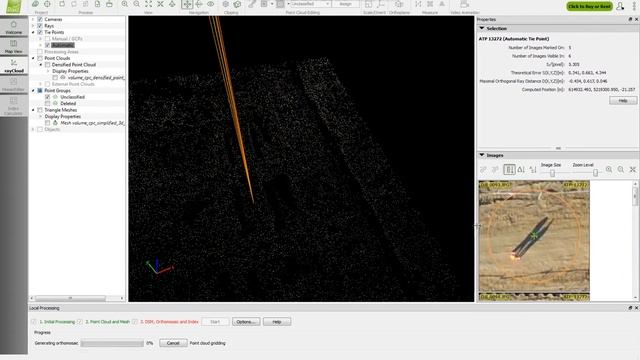Zoom out on images panel magnifier
Screen dimensions: 640x360
(621, 169)
